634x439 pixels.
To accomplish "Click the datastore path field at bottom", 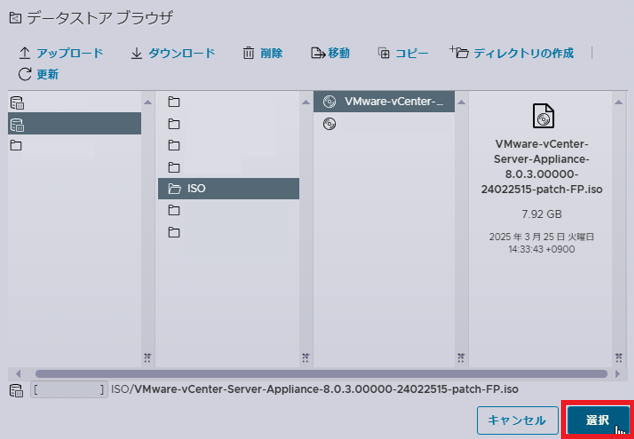I will pyautogui.click(x=68, y=388).
